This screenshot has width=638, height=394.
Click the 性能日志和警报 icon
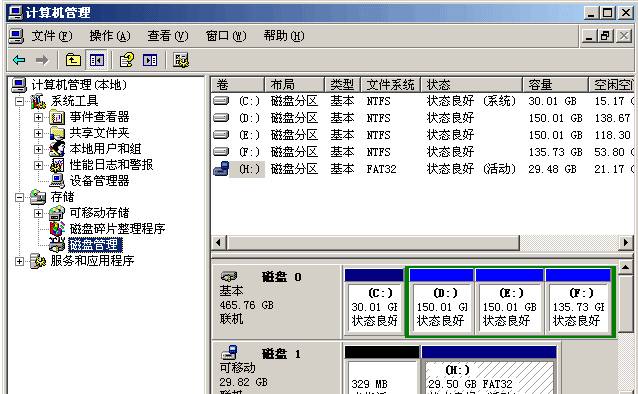(57, 165)
